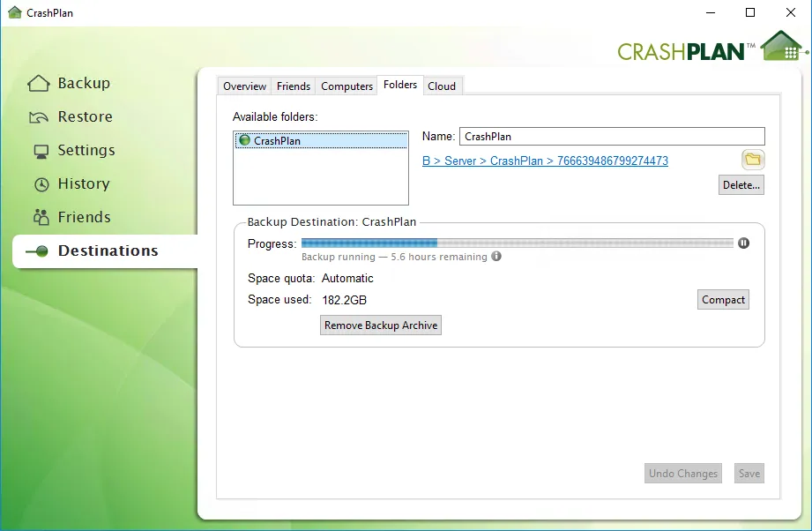Click Remove Backup Archive
The image size is (812, 531).
pos(380,325)
